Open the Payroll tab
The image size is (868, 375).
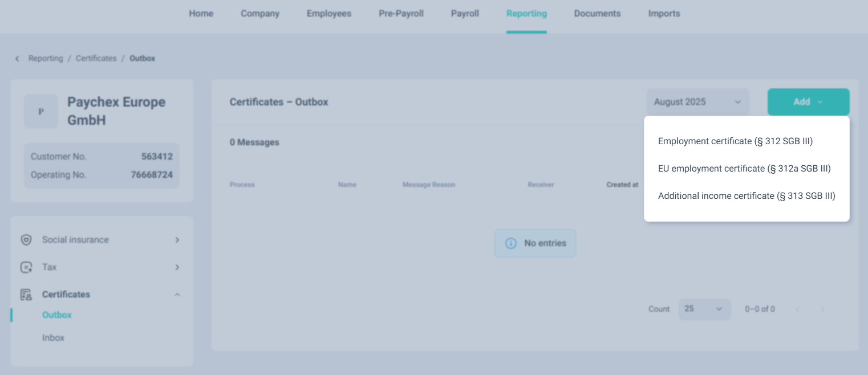coord(465,14)
